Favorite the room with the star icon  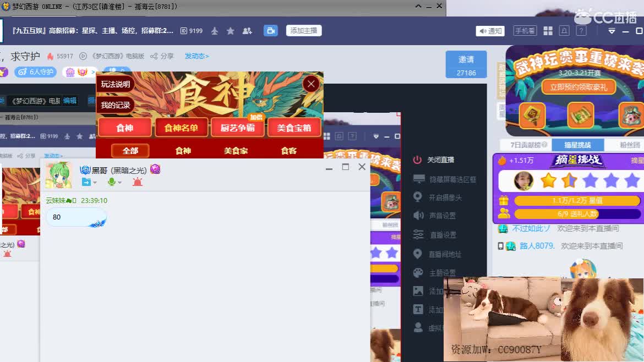tap(231, 31)
